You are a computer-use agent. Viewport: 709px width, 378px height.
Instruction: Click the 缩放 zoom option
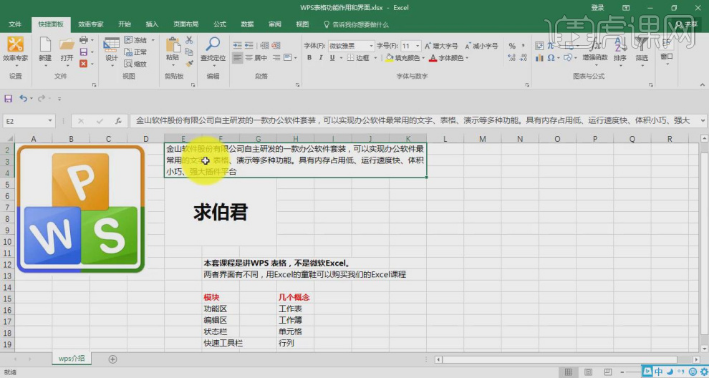point(136,64)
